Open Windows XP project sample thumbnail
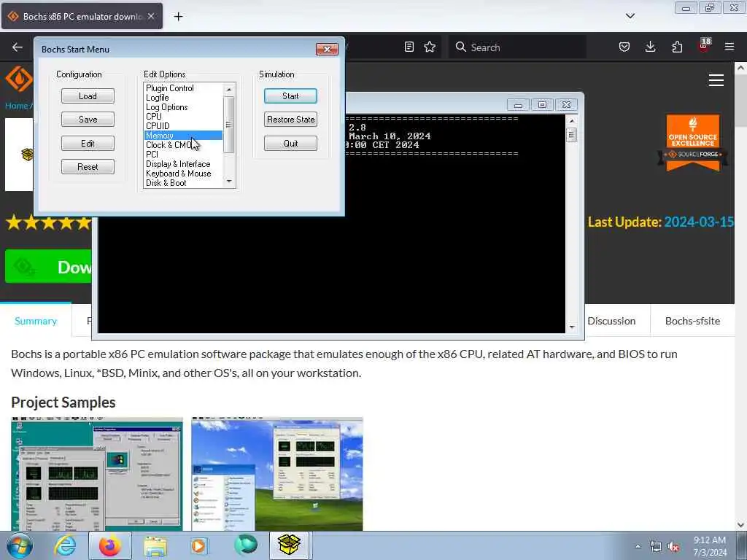This screenshot has height=560, width=747. pyautogui.click(x=276, y=474)
